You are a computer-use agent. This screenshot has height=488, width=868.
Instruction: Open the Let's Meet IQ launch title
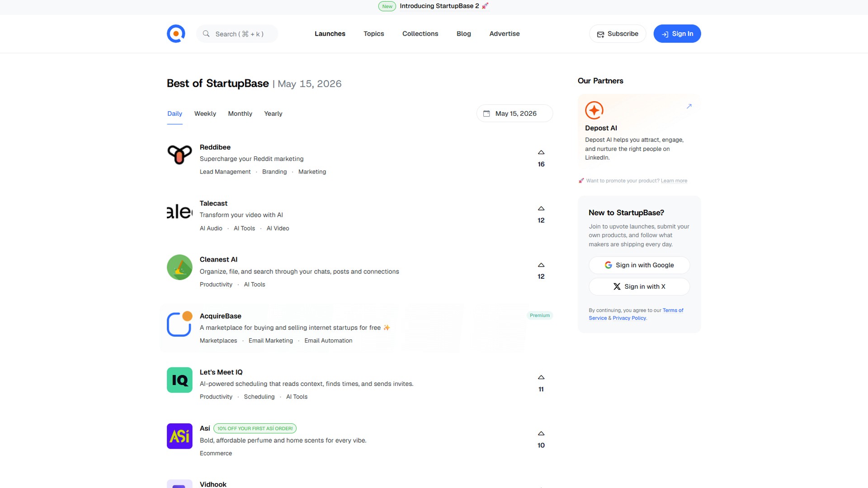click(x=221, y=372)
